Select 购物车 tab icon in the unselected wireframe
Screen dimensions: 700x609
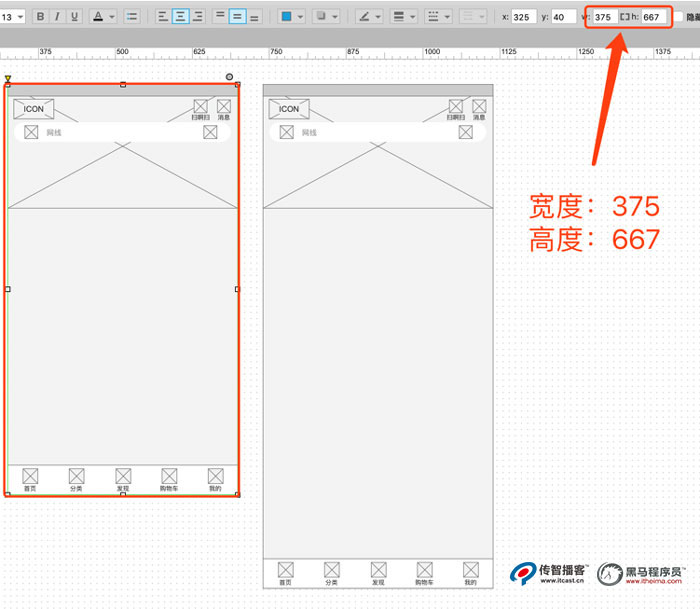pos(425,570)
